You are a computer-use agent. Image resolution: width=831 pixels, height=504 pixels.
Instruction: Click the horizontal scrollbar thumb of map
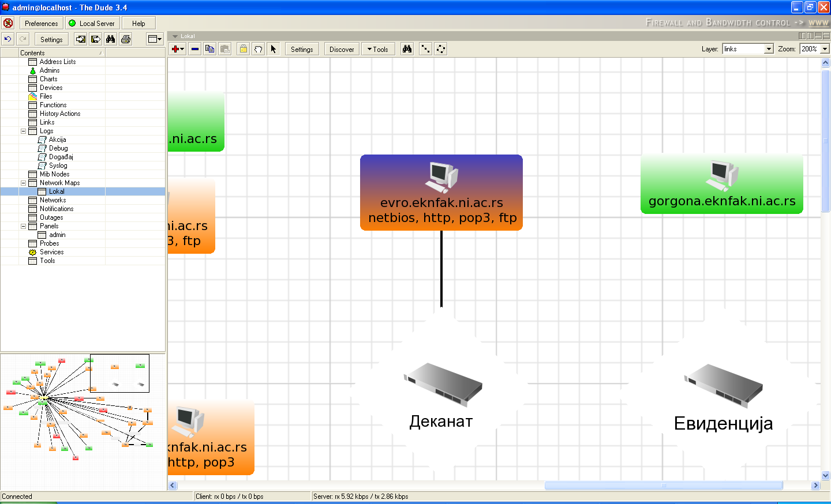pyautogui.click(x=664, y=486)
